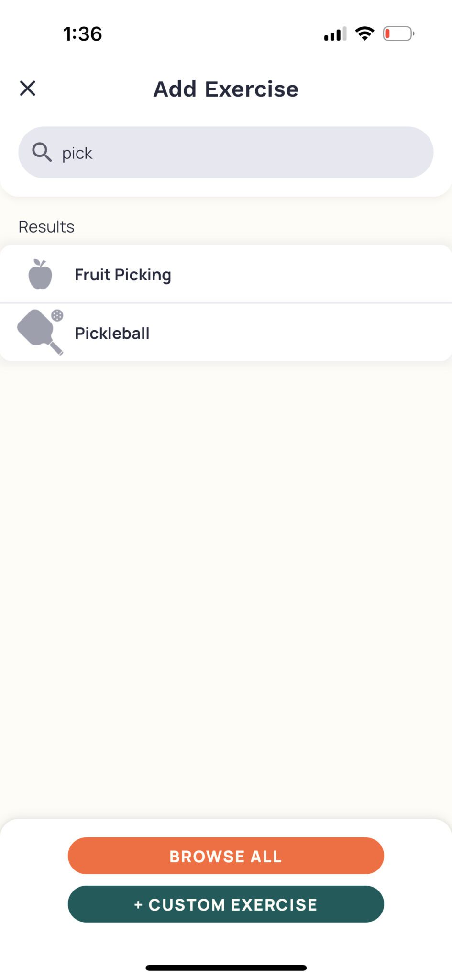Tap the Results heading
452x980 pixels.
pyautogui.click(x=46, y=227)
